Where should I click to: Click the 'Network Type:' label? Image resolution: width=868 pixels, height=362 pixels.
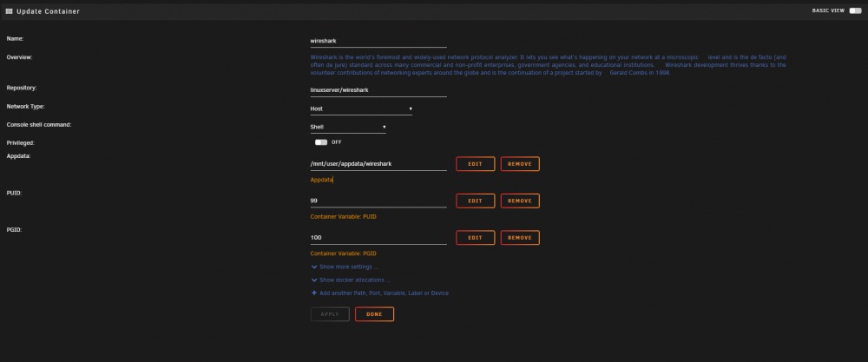(25, 106)
